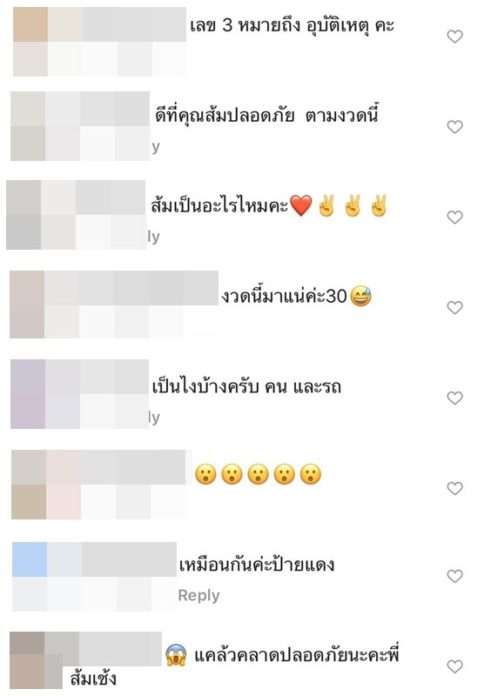Click partially hidden Reply under ส้มเป็นอะไรไหมคะ
The image size is (491, 696).
pos(154,237)
